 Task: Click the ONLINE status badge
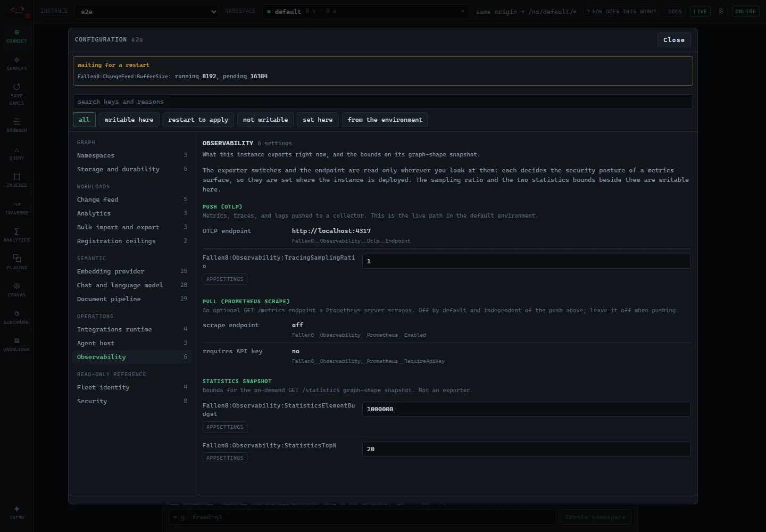(745, 11)
